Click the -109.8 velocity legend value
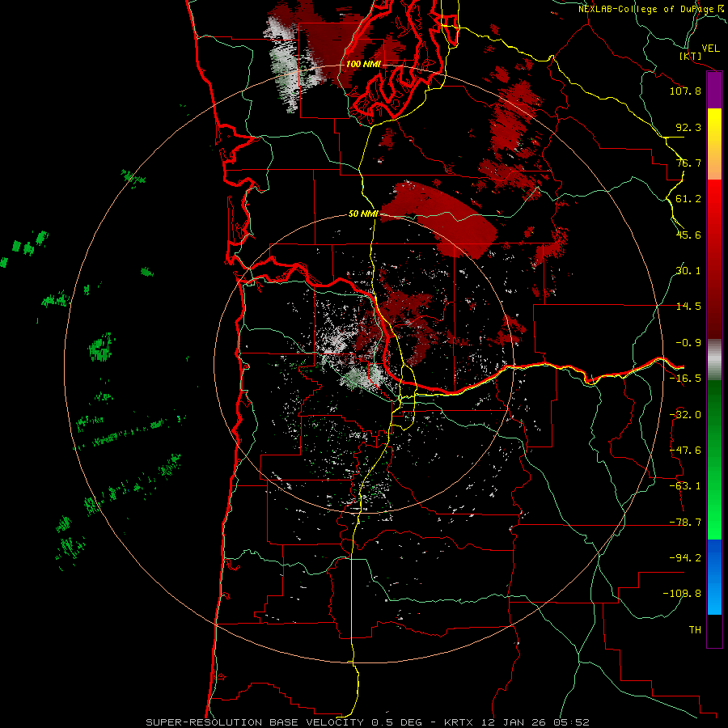The height and width of the screenshot is (728, 728). pos(682,594)
